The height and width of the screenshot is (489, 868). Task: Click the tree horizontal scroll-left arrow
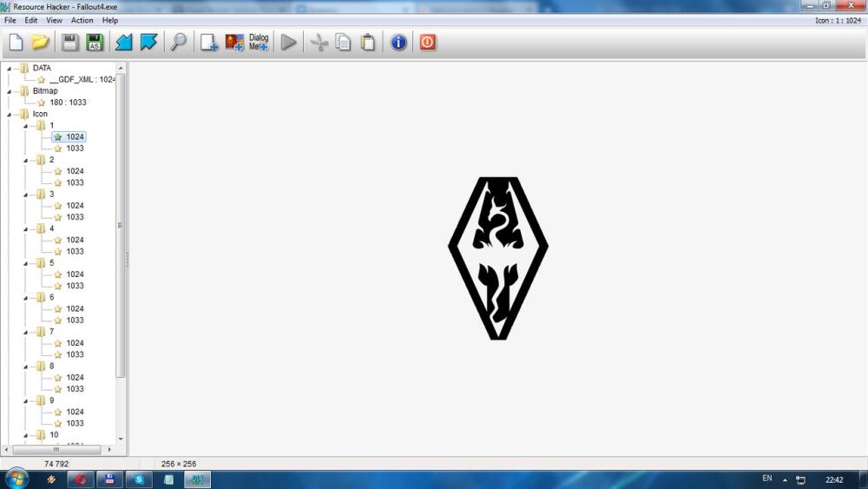coord(6,450)
